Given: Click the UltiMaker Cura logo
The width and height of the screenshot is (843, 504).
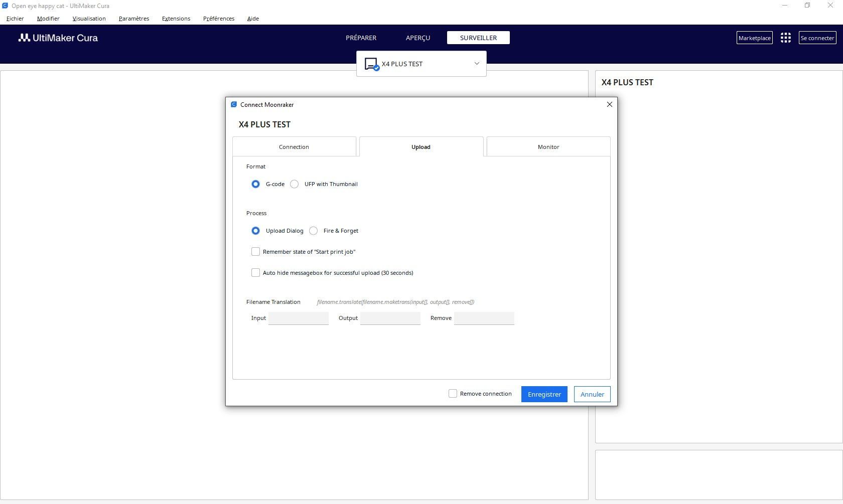Looking at the screenshot, I should (x=58, y=38).
